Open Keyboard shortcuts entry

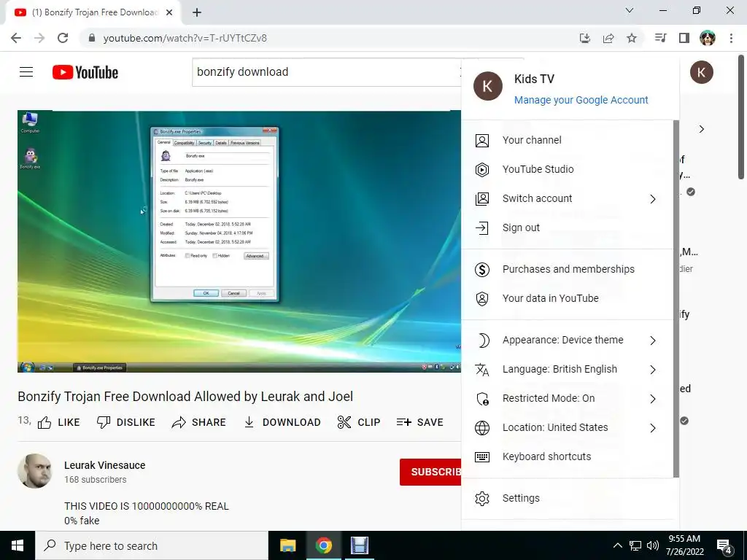coord(567,457)
